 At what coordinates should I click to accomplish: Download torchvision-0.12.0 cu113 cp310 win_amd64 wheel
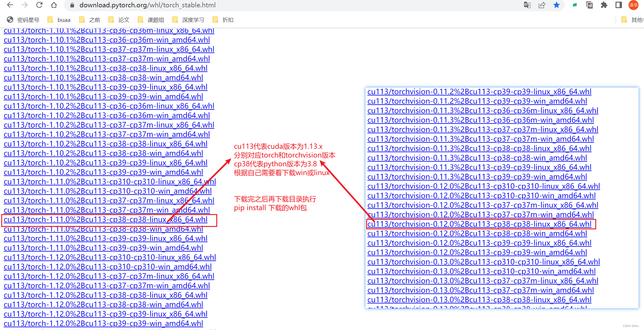tap(481, 196)
